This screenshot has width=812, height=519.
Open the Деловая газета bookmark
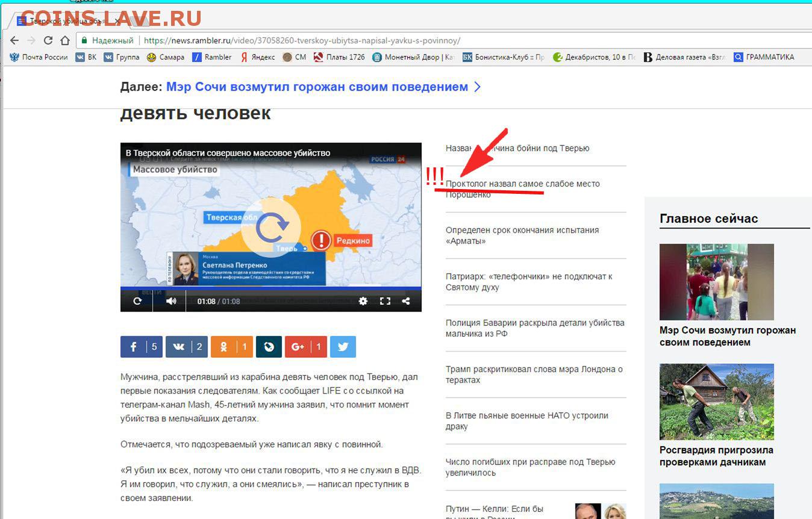click(684, 57)
